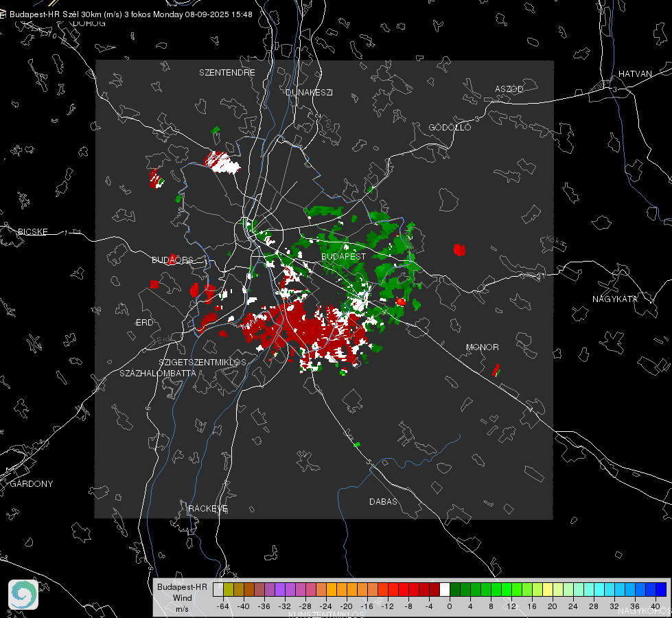The height and width of the screenshot is (618, 672).
Task: Pick the leftmost light gray legend swatch
Action: pyautogui.click(x=218, y=589)
